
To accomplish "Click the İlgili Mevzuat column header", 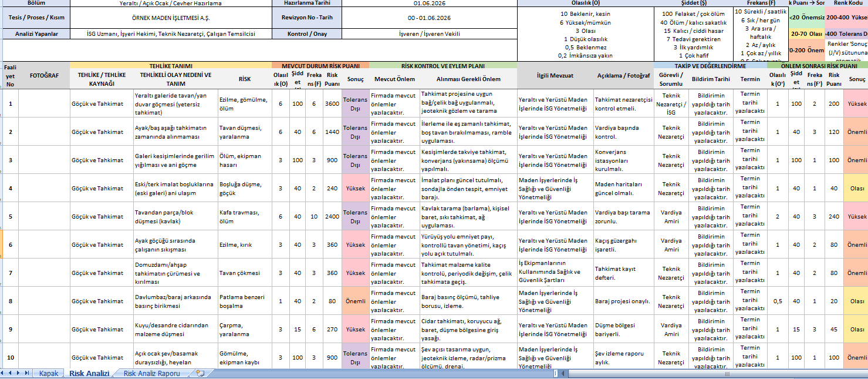I will pos(555,76).
